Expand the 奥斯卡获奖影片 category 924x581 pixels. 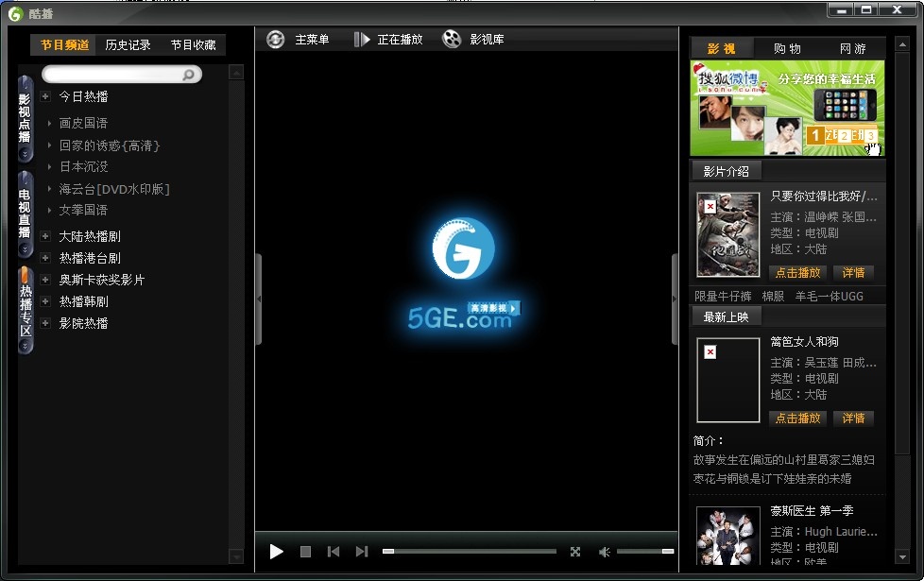coord(45,280)
